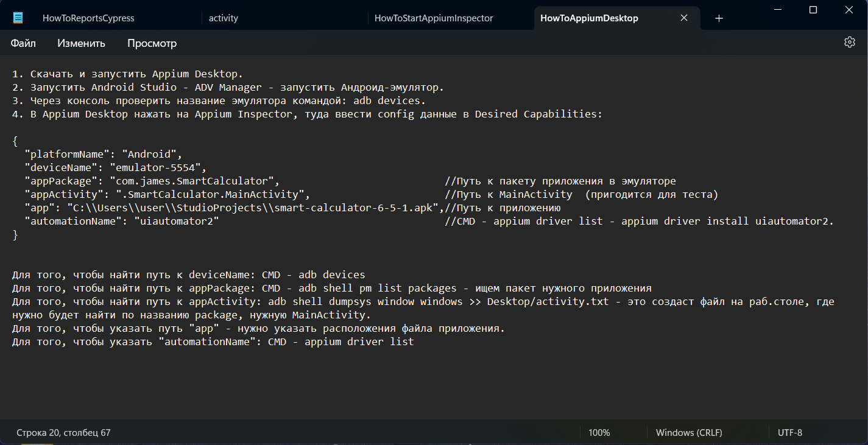Select the HowToAppiumDesktop tab
This screenshot has width=868, height=445.
click(589, 18)
